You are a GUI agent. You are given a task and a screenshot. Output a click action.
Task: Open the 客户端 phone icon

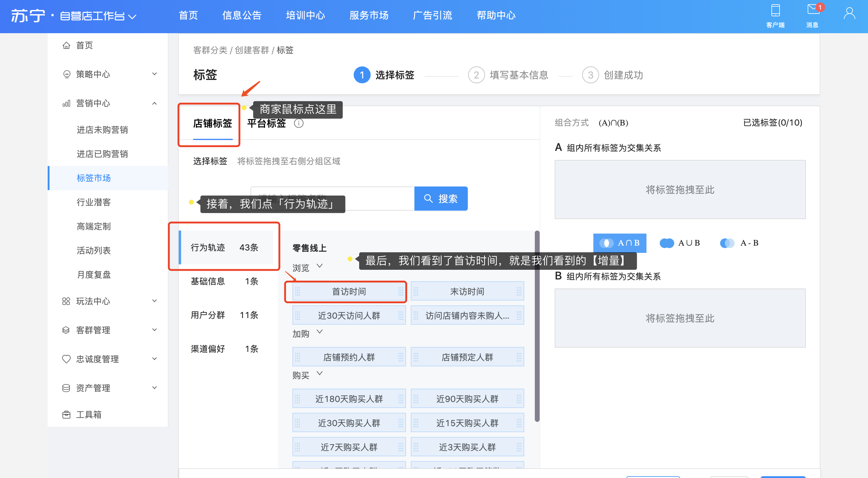click(775, 11)
